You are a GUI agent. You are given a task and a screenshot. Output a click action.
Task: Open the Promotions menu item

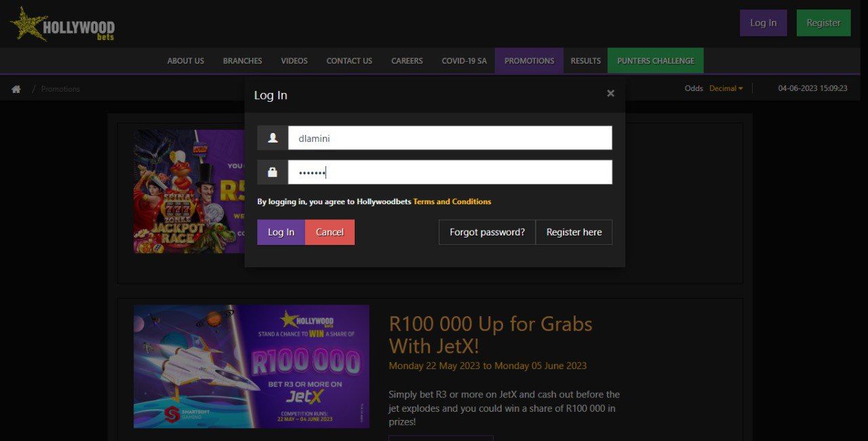click(x=529, y=60)
